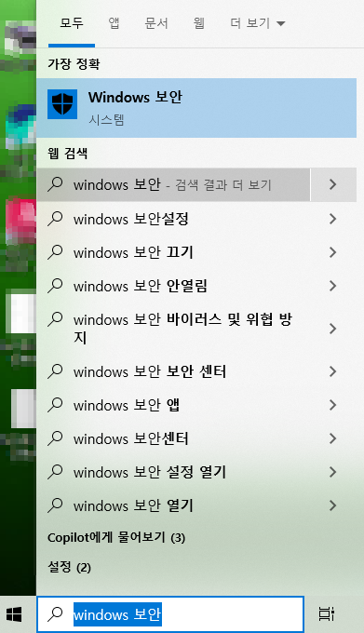The image size is (364, 633).
Task: Select windows 보안 - 검색 결과 더 보기
Action: pos(173,184)
